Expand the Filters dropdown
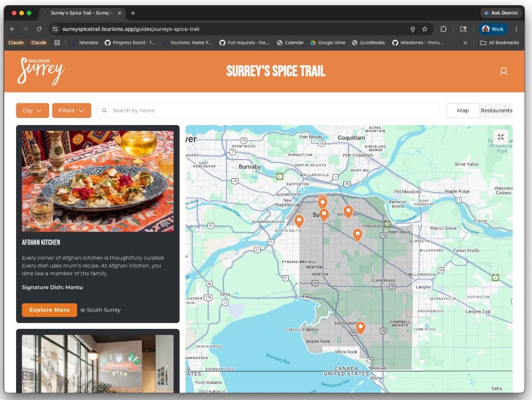Image resolution: width=532 pixels, height=400 pixels. point(72,111)
